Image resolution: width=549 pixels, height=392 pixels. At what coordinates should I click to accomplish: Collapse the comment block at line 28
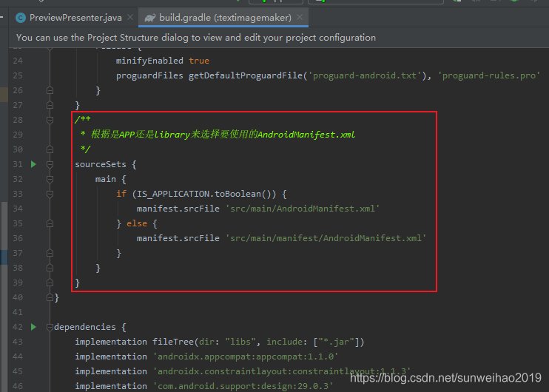[50, 120]
